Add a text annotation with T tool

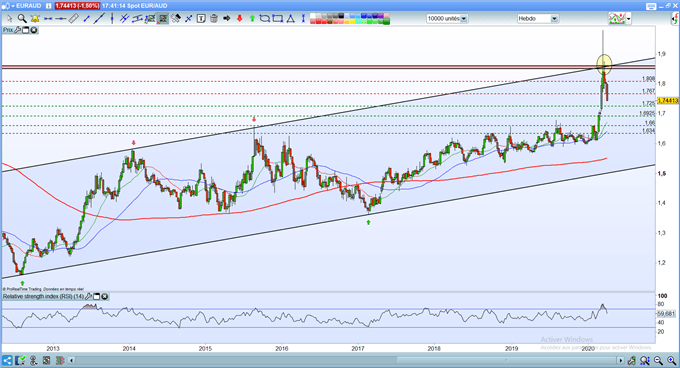click(201, 19)
